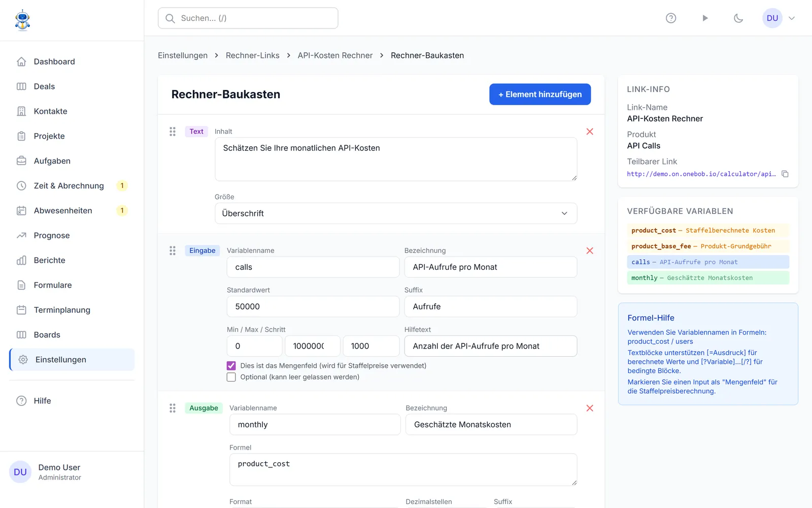812x508 pixels.
Task: Click the Formel field with product_cost
Action: (x=403, y=469)
